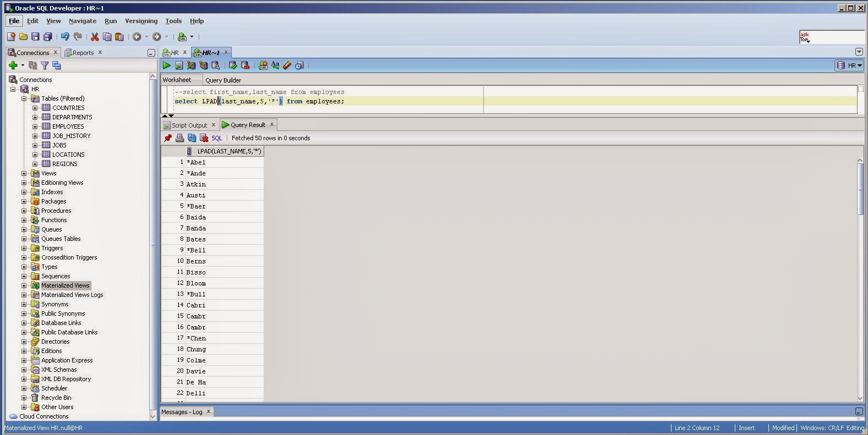Open a file with the folder icon
This screenshot has width=868, height=435.
[x=23, y=37]
